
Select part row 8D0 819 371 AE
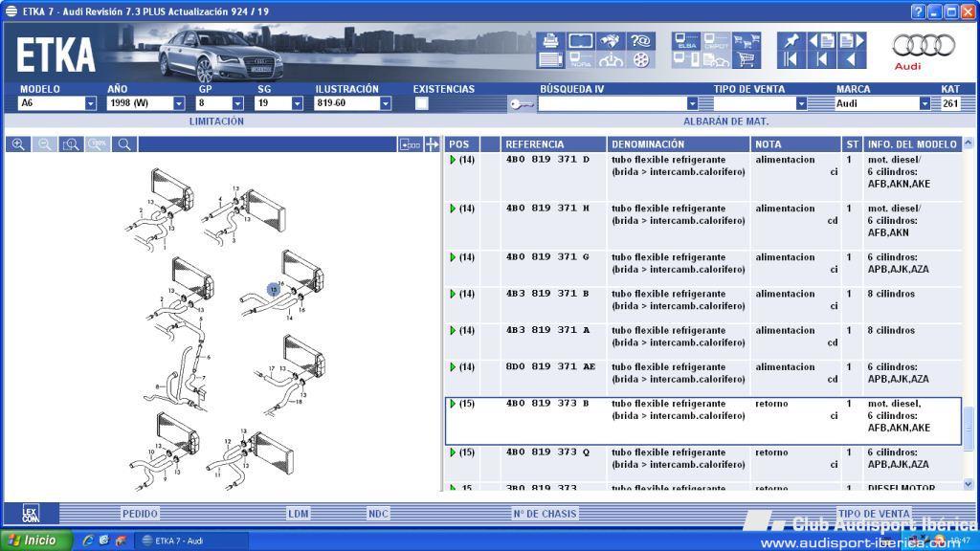point(703,379)
